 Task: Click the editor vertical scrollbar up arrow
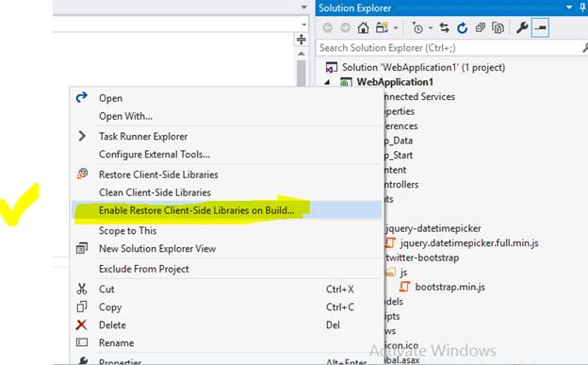tap(302, 54)
